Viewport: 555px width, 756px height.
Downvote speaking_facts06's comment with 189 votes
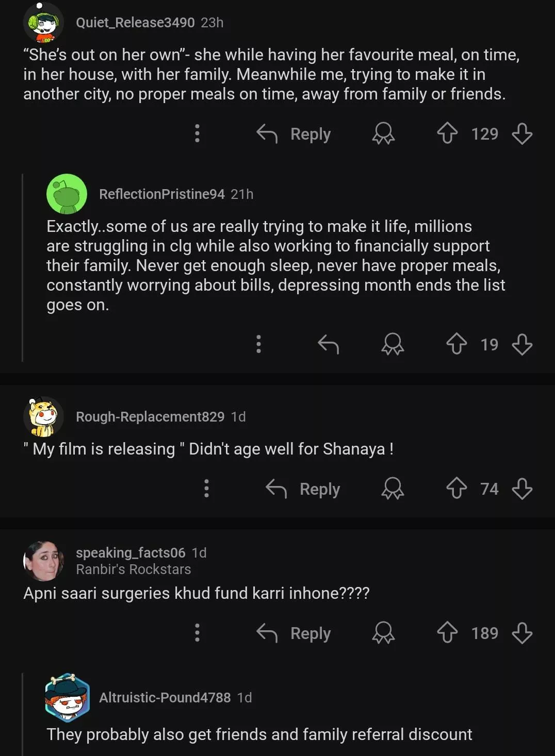(x=522, y=633)
